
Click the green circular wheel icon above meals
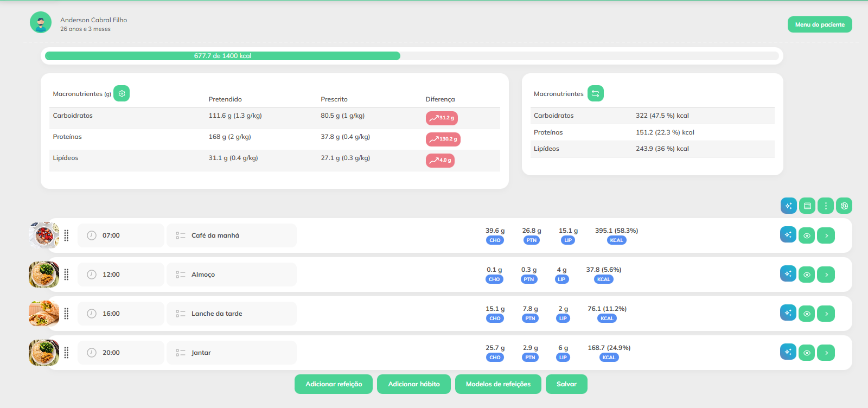(x=844, y=206)
